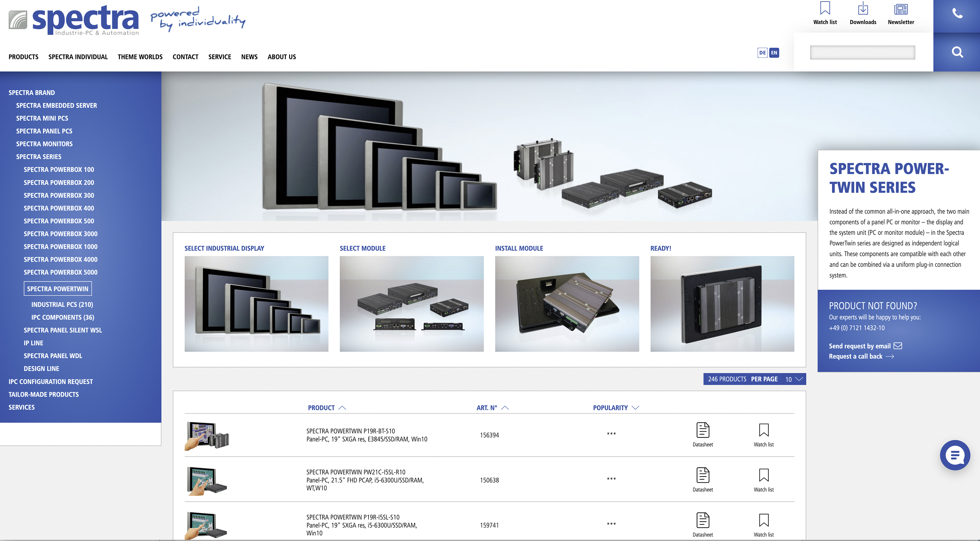
Task: Open SPECTRA PANEL SILENT WSL
Action: 63,330
